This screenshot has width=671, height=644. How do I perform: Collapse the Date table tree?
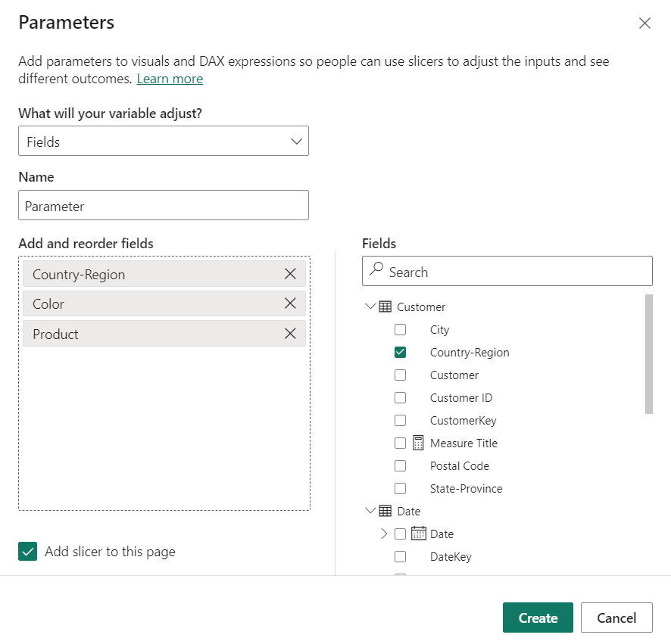pyautogui.click(x=370, y=511)
